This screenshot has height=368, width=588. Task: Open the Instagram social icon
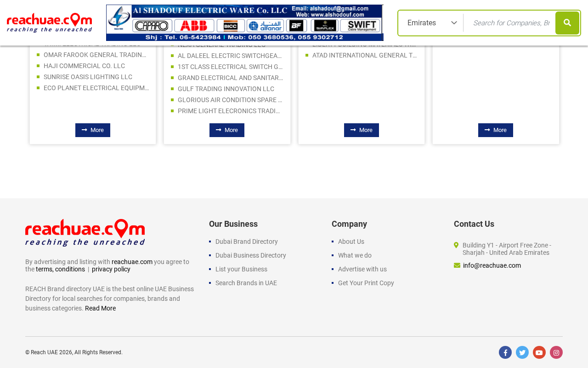(x=556, y=352)
